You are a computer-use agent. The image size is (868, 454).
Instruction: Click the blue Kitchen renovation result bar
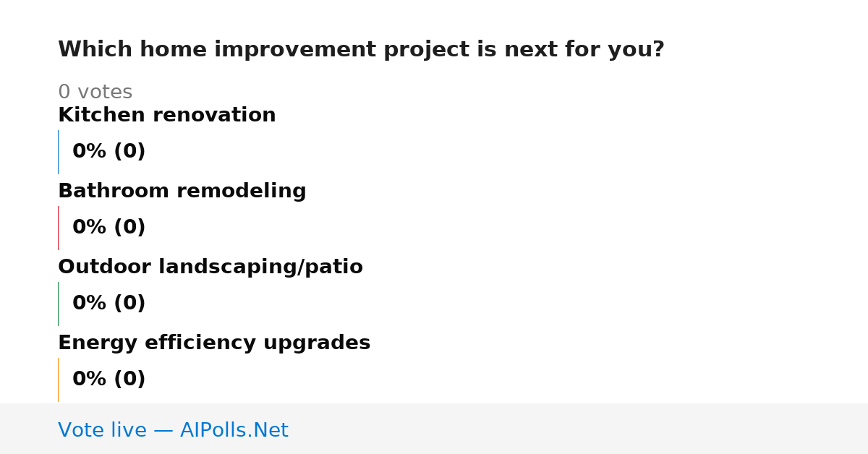pos(58,152)
